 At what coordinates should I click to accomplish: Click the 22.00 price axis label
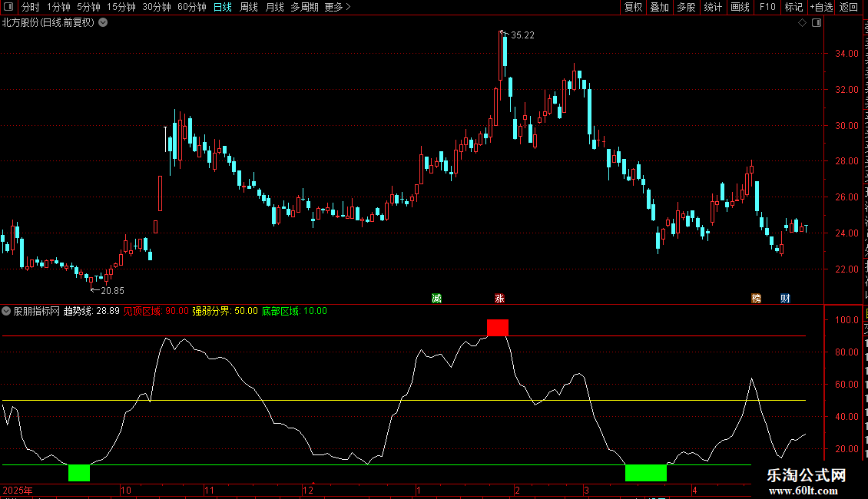coord(846,269)
